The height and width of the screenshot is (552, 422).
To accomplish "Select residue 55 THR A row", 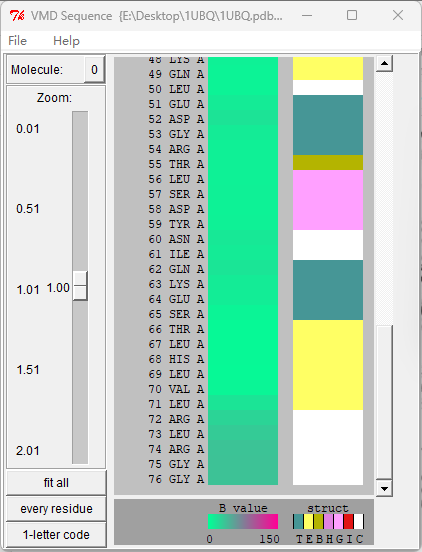I will tap(176, 164).
